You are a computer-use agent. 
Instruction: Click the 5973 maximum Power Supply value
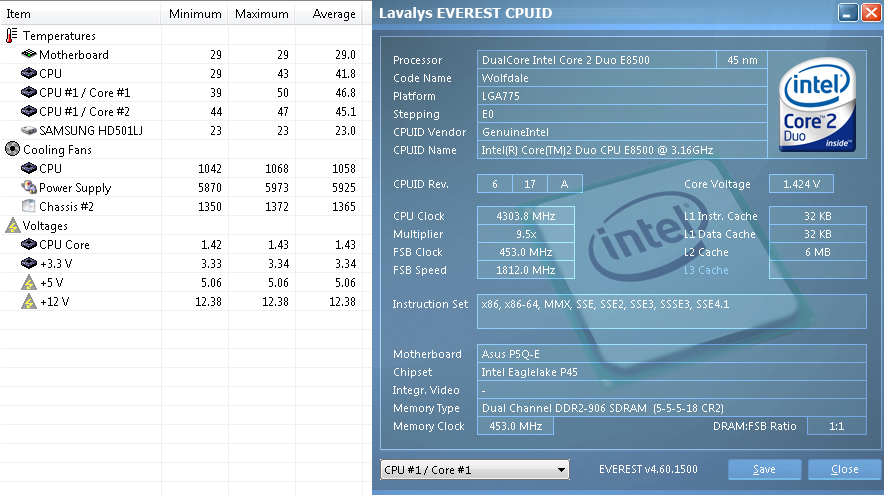point(277,188)
